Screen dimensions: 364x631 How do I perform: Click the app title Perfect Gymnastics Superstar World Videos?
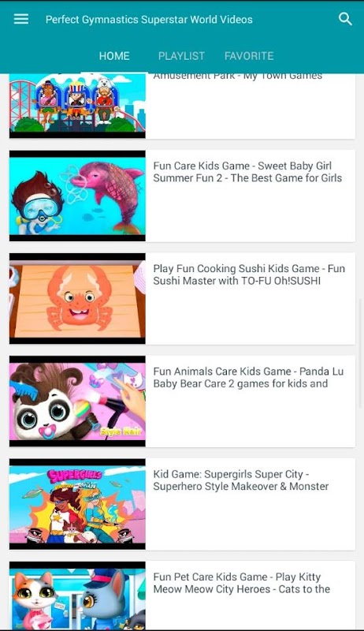[x=149, y=19]
